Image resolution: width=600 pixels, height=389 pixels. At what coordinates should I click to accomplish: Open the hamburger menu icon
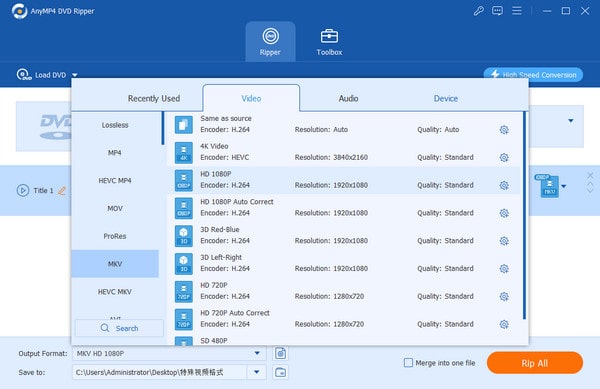pyautogui.click(x=517, y=11)
